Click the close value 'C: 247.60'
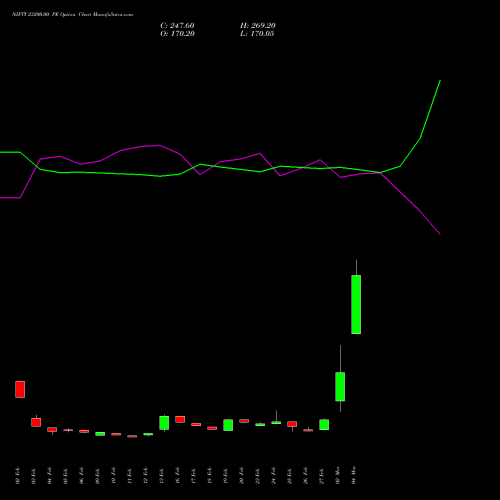Screen dimensions: 500x500 click(x=177, y=26)
